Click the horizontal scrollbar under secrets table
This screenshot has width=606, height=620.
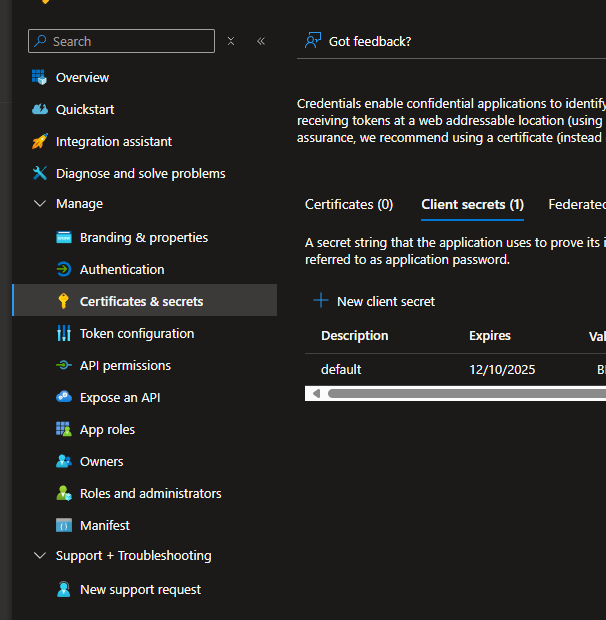[460, 393]
